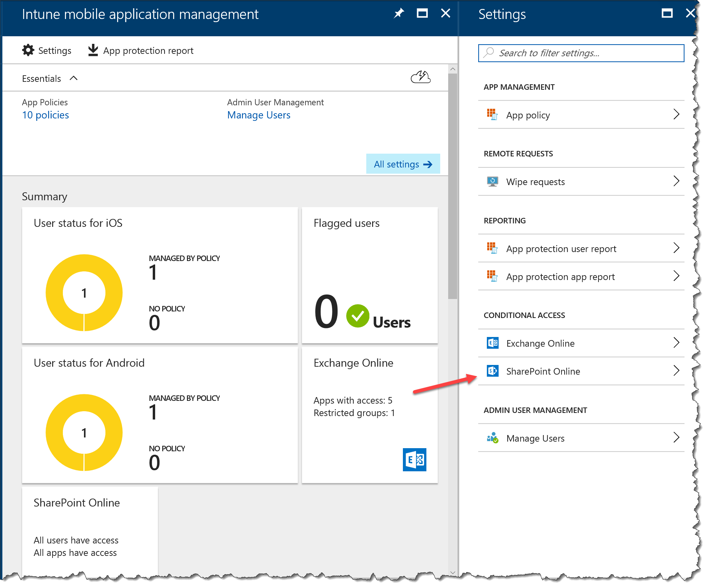The width and height of the screenshot is (708, 588).
Task: Open Wipe requests via its monitor icon
Action: (x=492, y=181)
